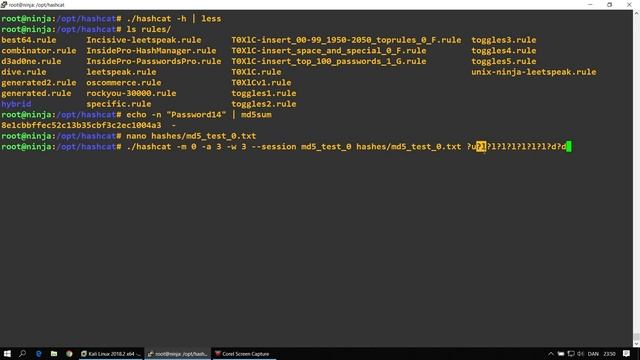Click the toggles3.rule filename
This screenshot has width=640, height=360.
pyautogui.click(x=504, y=40)
